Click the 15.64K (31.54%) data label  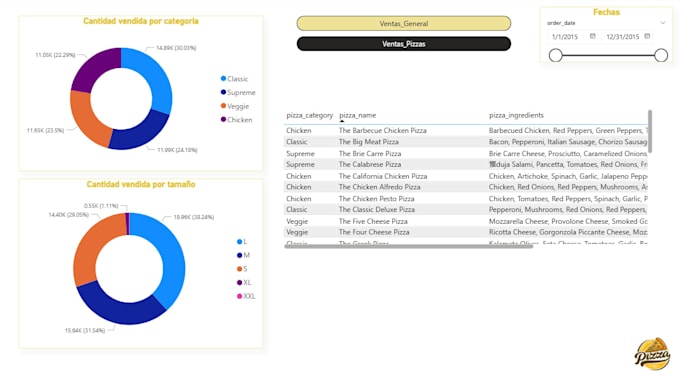click(x=85, y=331)
